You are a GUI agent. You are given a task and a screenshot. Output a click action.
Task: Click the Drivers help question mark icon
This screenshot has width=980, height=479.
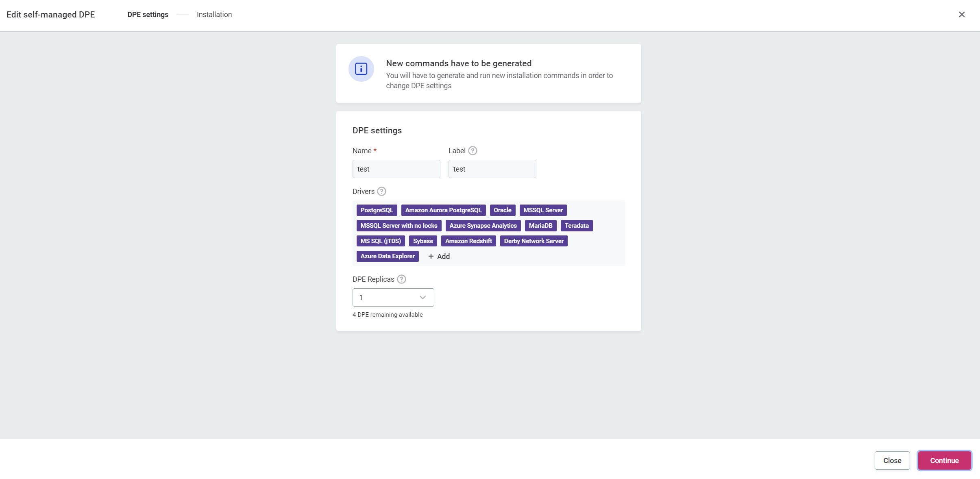[x=381, y=192]
